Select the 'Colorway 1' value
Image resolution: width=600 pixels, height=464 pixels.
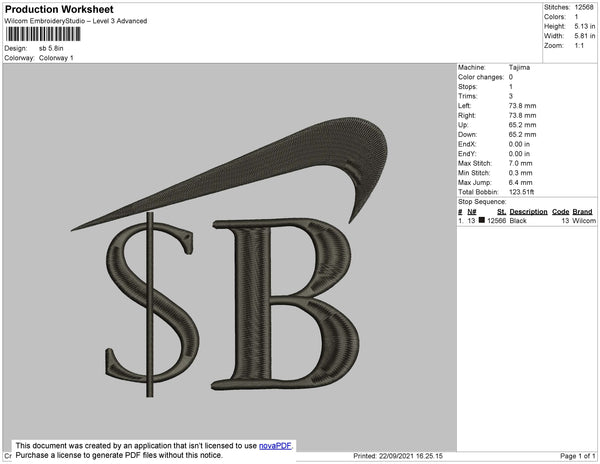coord(56,58)
